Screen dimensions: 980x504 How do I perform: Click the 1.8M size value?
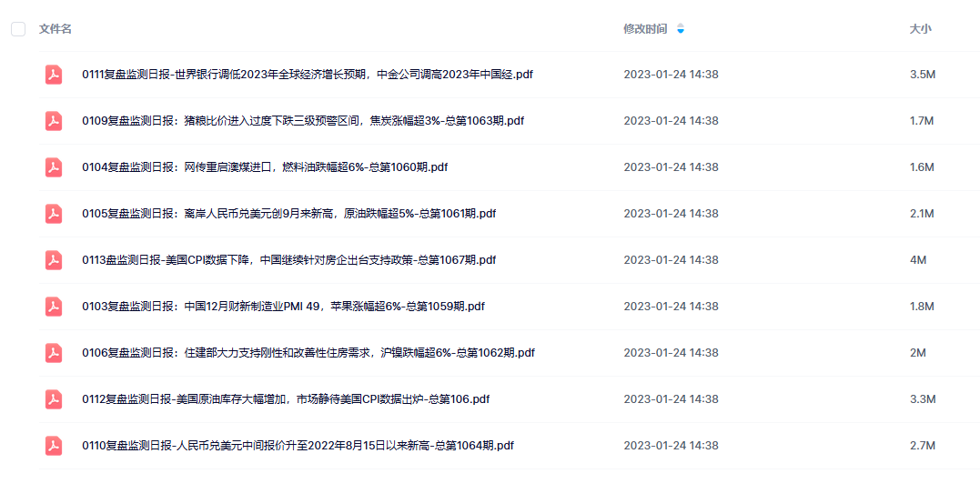922,307
